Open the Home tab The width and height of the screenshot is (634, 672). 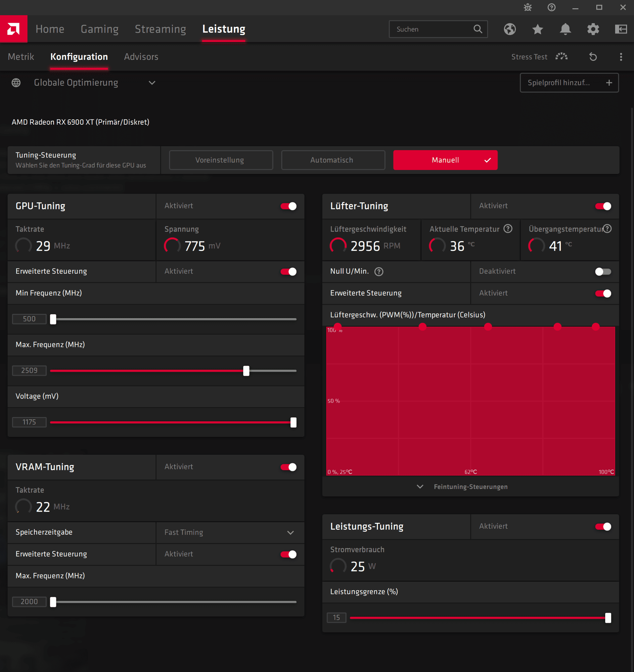(50, 29)
